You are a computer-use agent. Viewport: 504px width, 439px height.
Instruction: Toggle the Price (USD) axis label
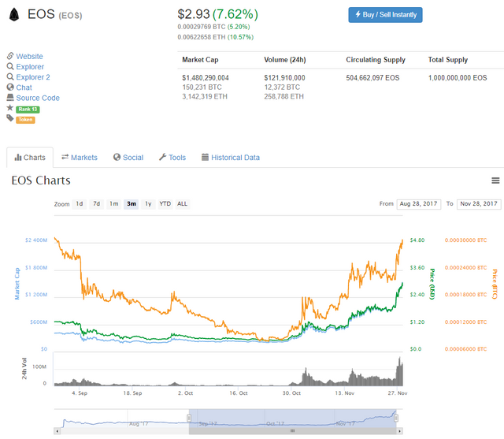(432, 284)
